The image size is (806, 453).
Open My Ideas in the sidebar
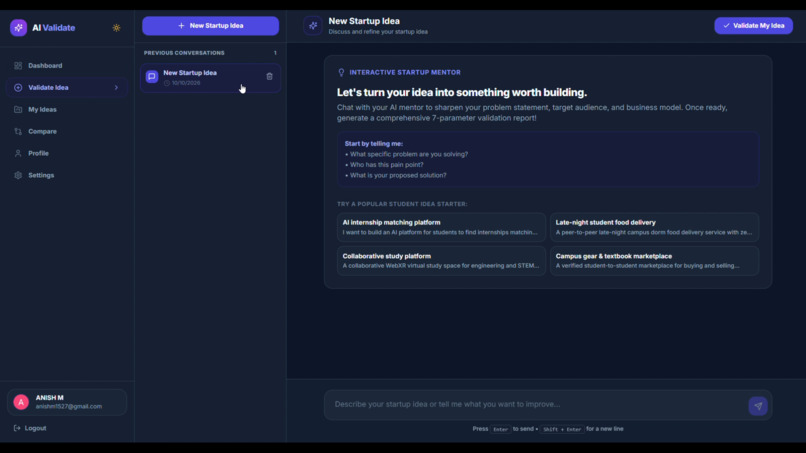67,110
